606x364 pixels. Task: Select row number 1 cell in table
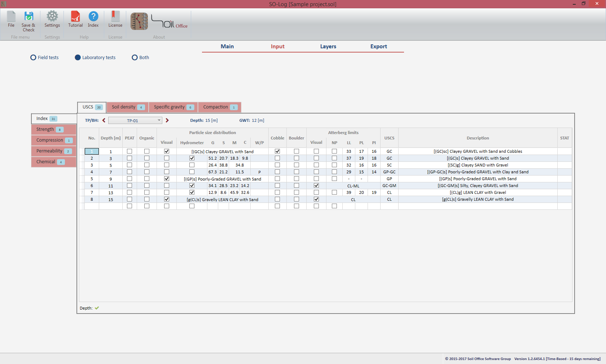click(92, 151)
